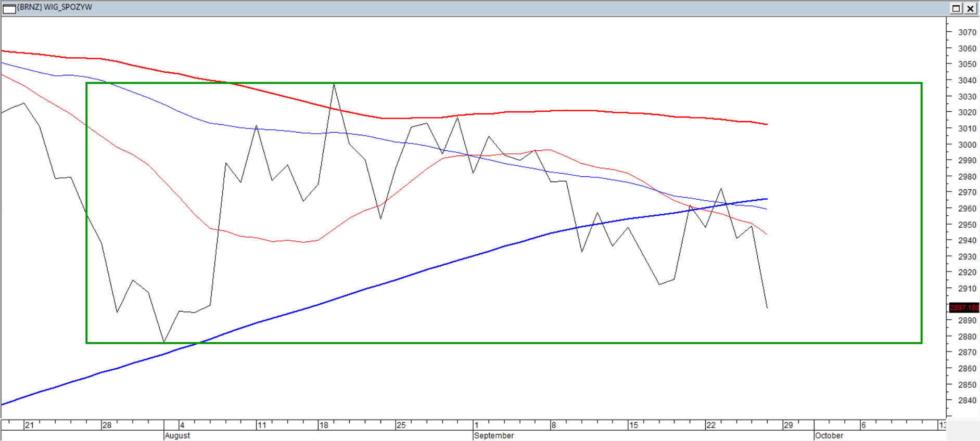Viewport: 980px width, 441px height.
Task: Maximize the WIG_SPOZYW chart window
Action: click(956, 8)
